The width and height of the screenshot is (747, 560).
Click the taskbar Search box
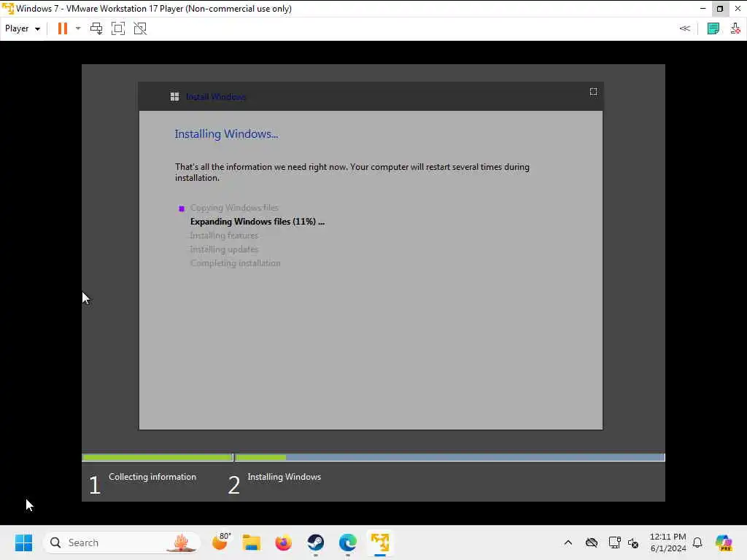(122, 542)
